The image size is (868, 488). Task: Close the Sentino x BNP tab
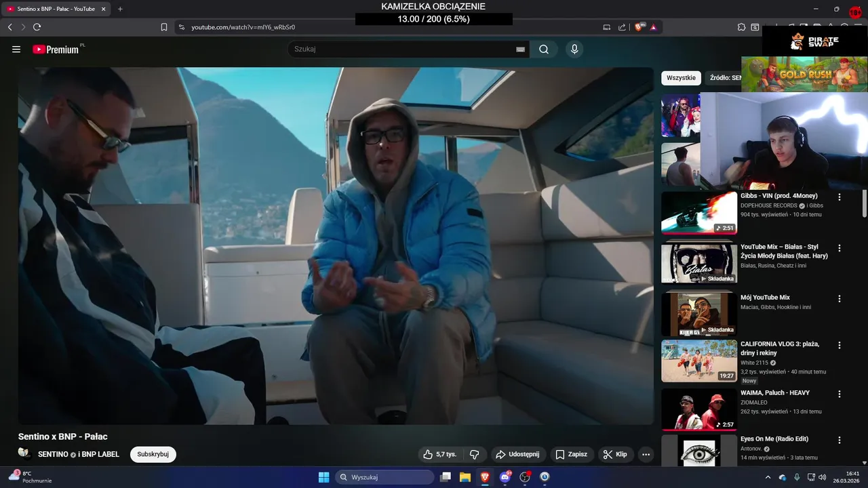pos(103,9)
